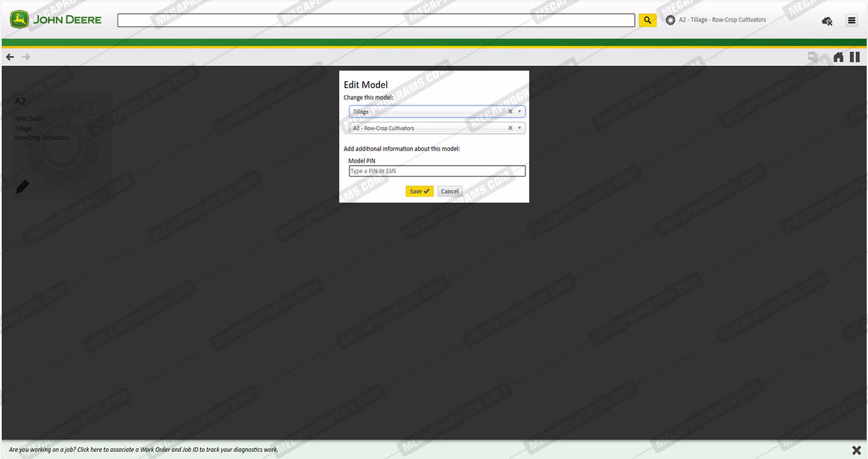Screen dimensions: 868x459
Task: Go to the Home screen
Action: pos(838,57)
